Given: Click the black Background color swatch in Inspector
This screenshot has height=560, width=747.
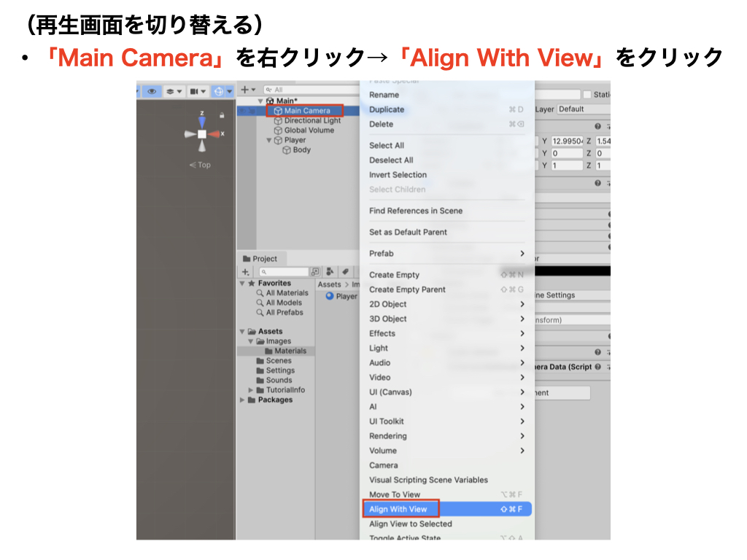Looking at the screenshot, I should click(x=573, y=271).
